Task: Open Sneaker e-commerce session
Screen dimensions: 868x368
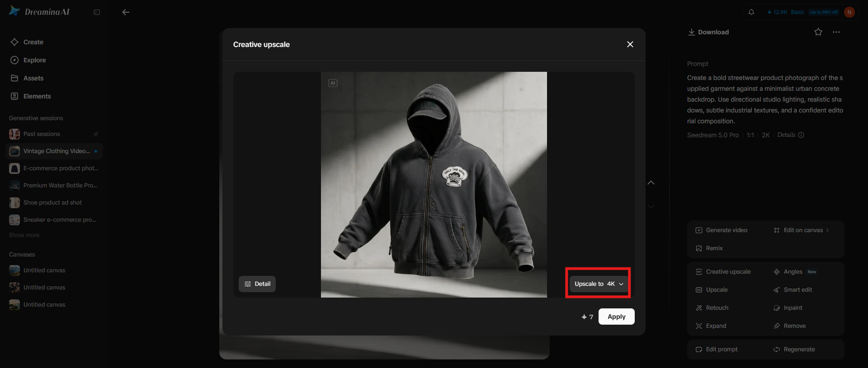Action: pyautogui.click(x=54, y=220)
